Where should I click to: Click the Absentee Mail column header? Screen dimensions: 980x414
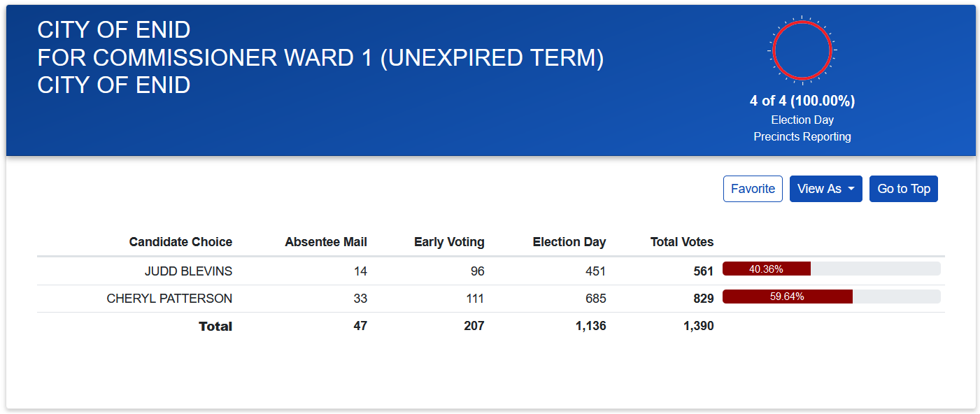click(326, 242)
